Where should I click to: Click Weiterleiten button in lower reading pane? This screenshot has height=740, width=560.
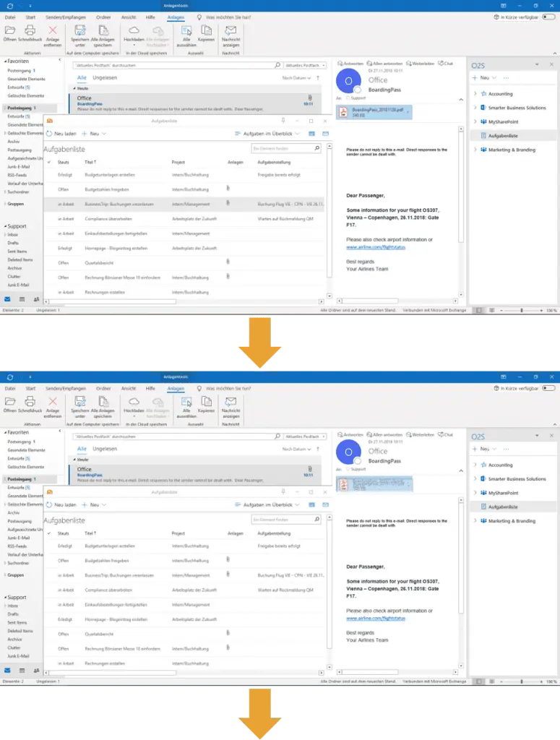click(420, 434)
